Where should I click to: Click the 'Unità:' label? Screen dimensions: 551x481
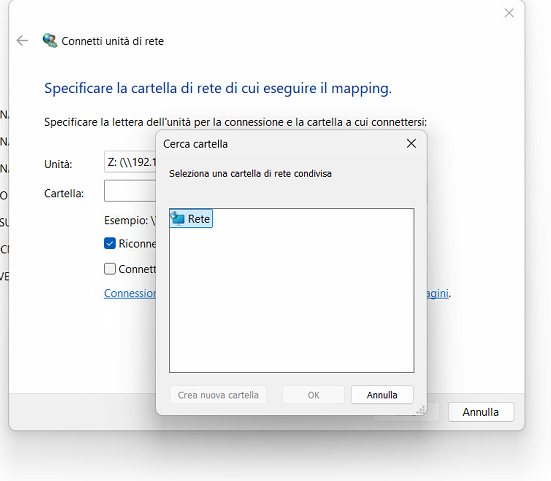[x=58, y=164]
